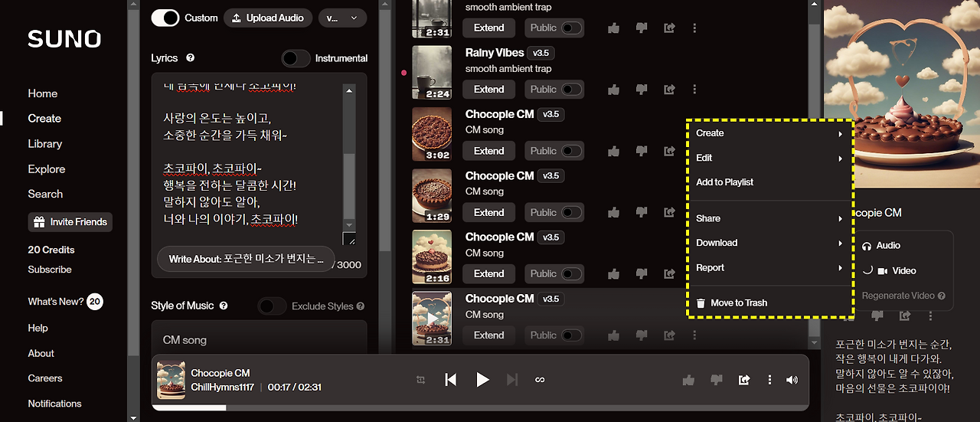980x422 pixels.
Task: Enable the Exclude Styles toggle
Action: [x=272, y=306]
